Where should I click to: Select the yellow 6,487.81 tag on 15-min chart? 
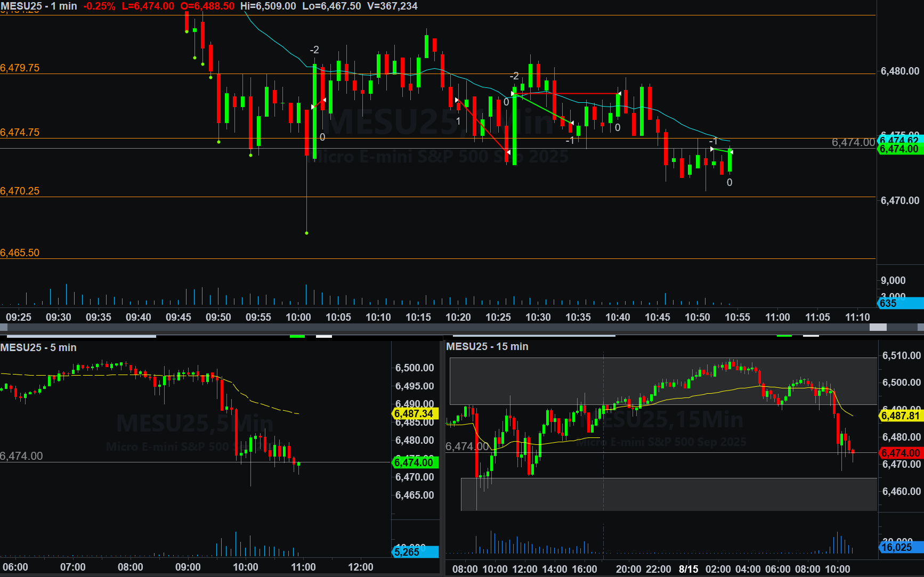(900, 416)
